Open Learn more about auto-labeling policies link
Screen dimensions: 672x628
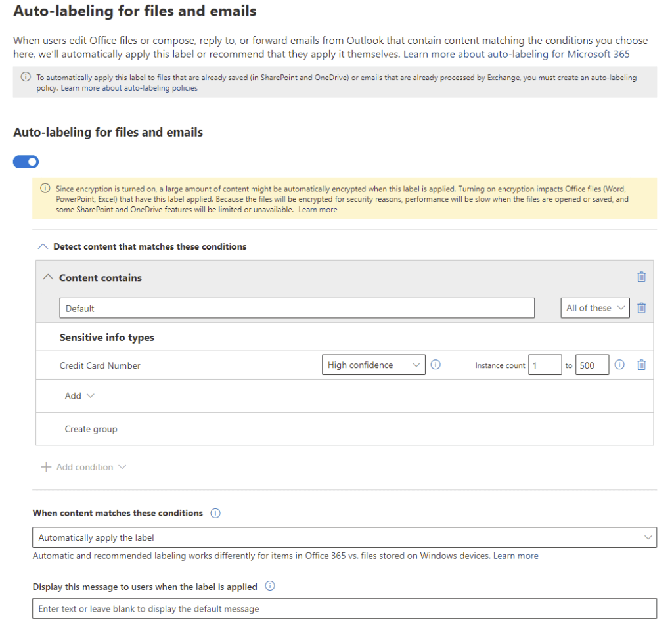[129, 88]
